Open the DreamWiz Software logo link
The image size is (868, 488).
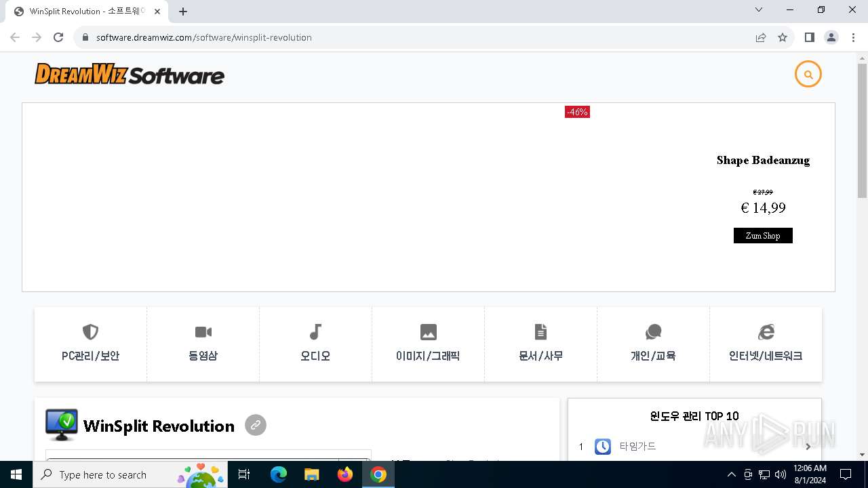click(x=130, y=74)
